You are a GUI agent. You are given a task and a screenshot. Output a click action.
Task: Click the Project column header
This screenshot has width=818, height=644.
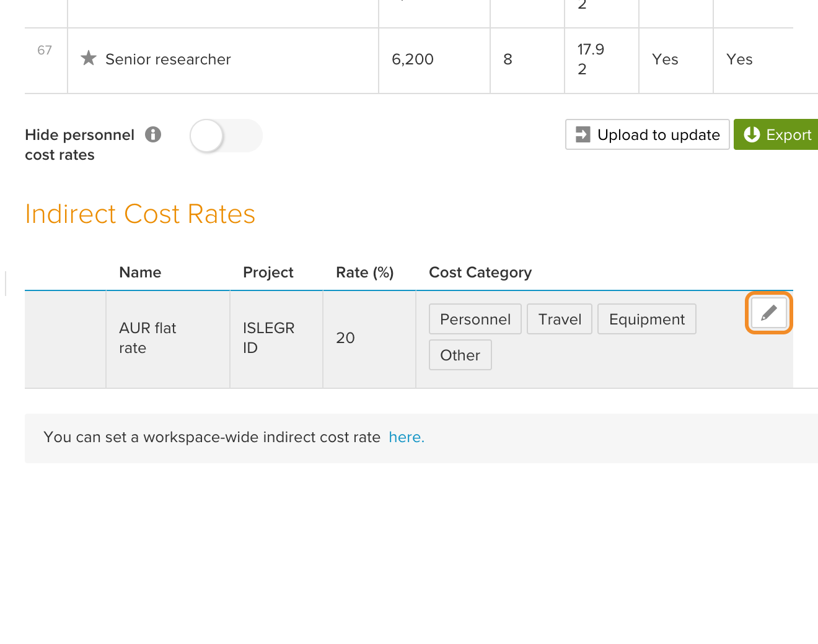point(268,272)
